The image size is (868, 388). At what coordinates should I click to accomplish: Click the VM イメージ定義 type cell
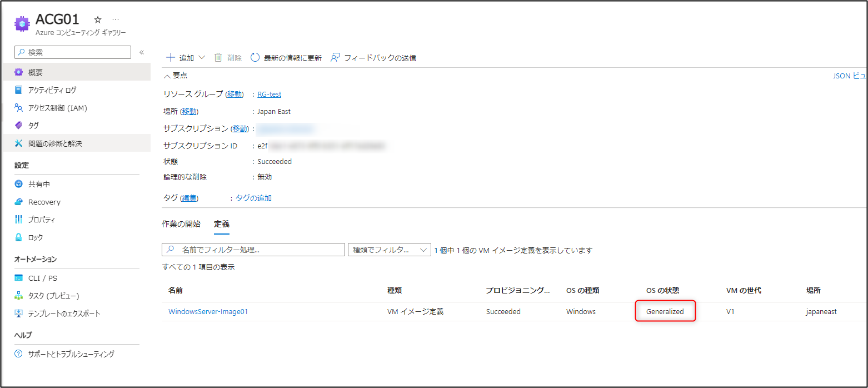415,312
